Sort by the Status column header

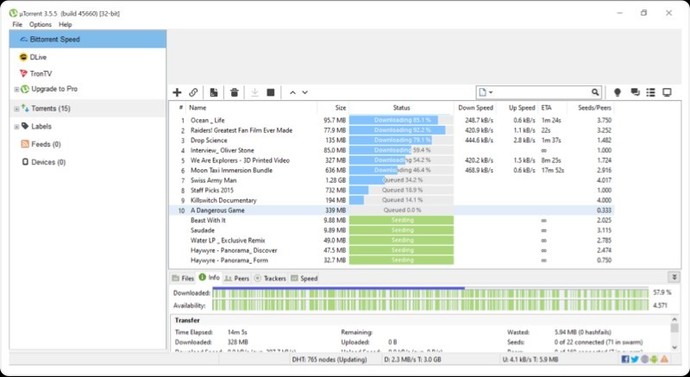click(x=401, y=107)
